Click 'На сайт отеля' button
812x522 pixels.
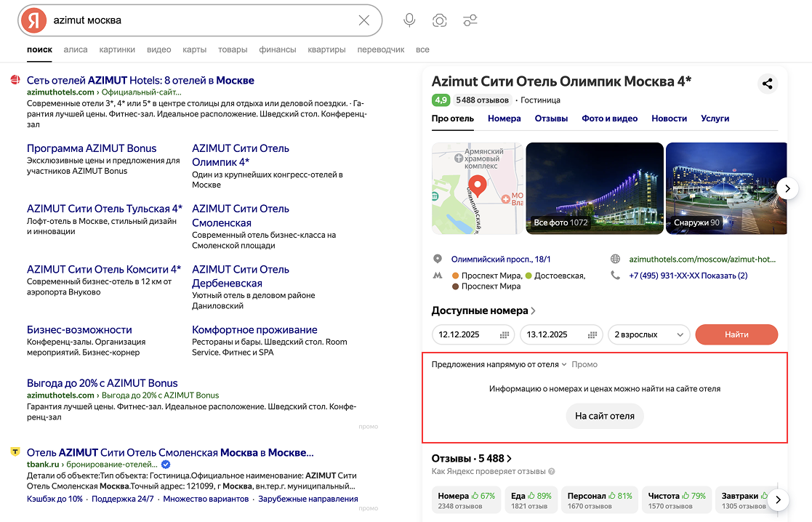604,416
